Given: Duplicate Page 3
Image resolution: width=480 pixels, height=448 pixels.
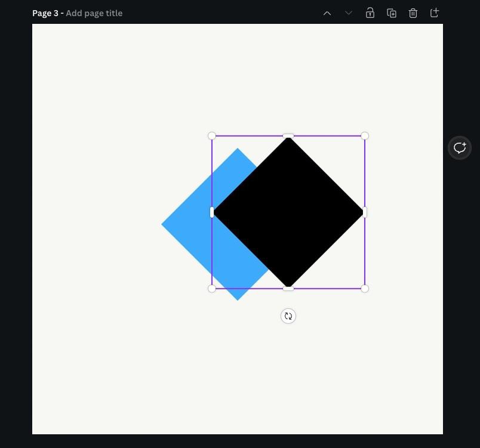Looking at the screenshot, I should tap(392, 13).
